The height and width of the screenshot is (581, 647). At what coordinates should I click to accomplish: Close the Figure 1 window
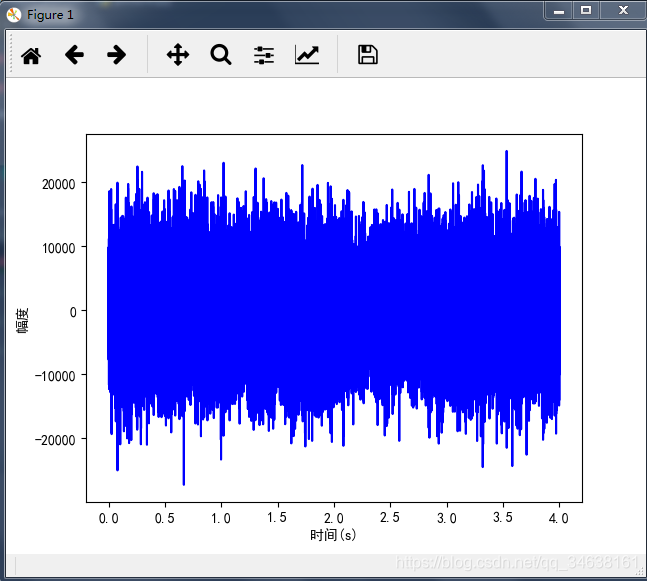[623, 10]
